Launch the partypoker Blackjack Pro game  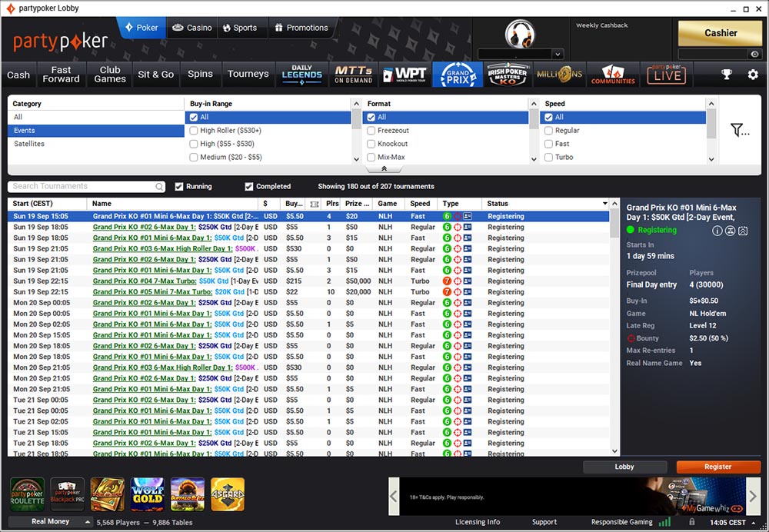click(67, 494)
